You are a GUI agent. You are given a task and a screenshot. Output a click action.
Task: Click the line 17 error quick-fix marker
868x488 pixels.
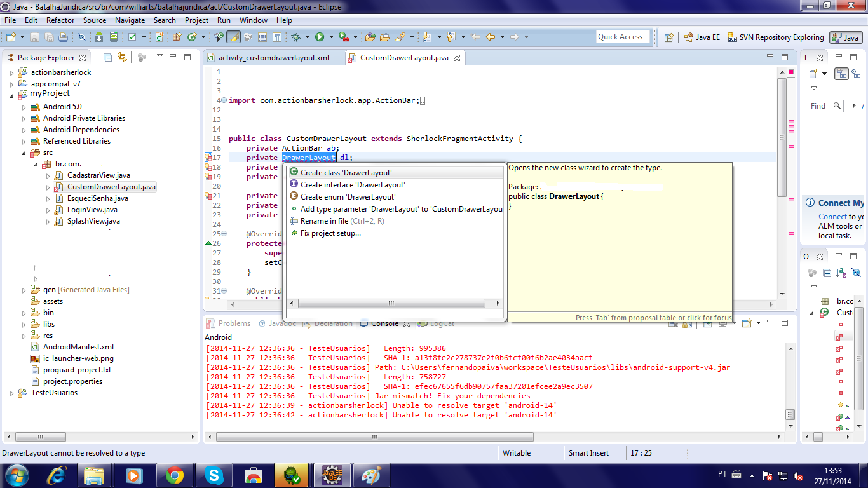tap(208, 158)
